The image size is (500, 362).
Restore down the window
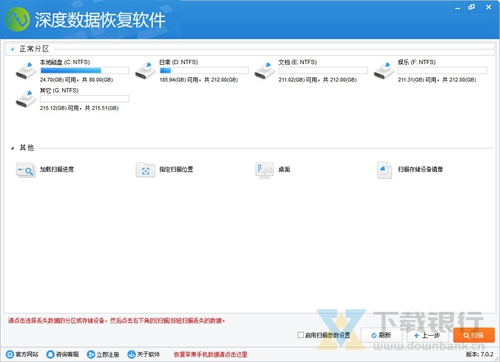pyautogui.click(x=472, y=7)
